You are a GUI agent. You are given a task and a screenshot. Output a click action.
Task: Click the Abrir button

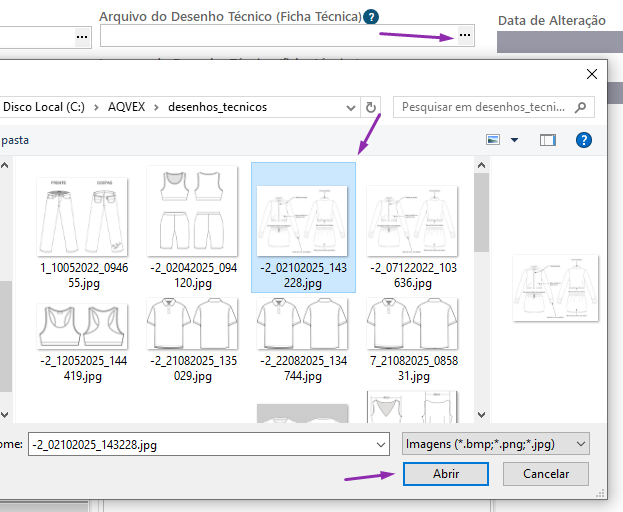pos(446,474)
